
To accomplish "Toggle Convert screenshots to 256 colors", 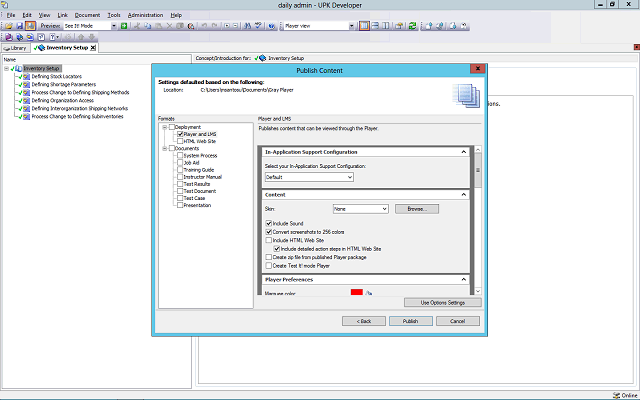I will [269, 232].
